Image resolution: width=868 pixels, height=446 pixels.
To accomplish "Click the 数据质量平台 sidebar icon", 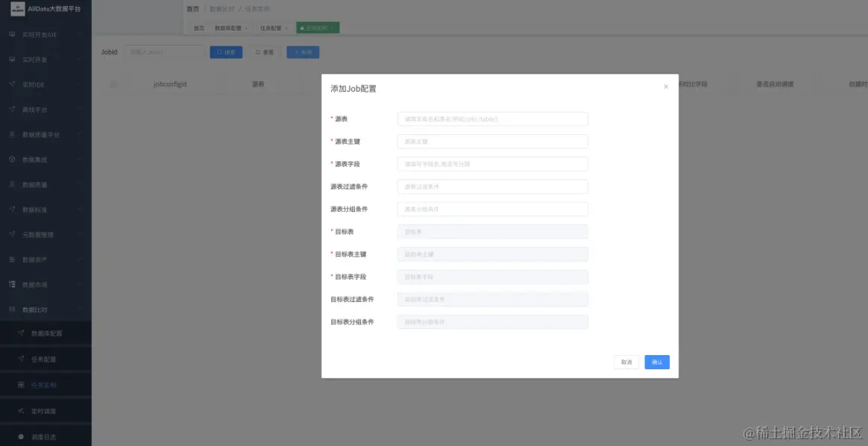I will [x=12, y=134].
